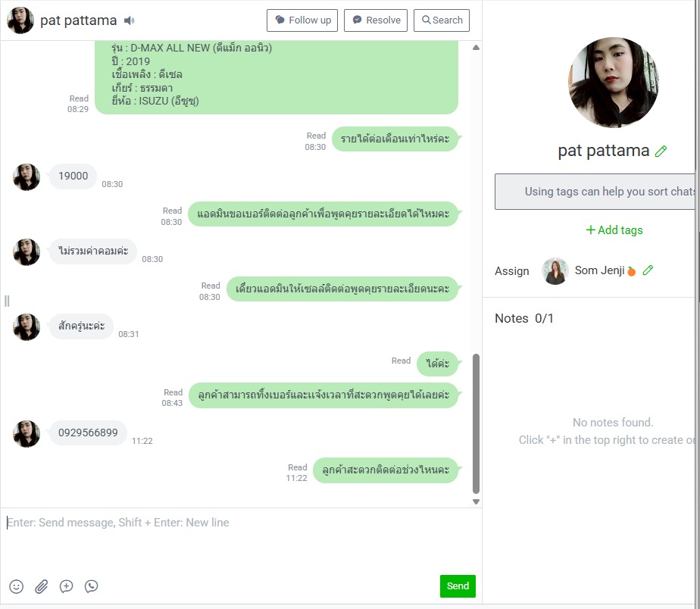Screen dimensions: 700x609
Task: Mark the chat as Resolved
Action: coord(376,20)
